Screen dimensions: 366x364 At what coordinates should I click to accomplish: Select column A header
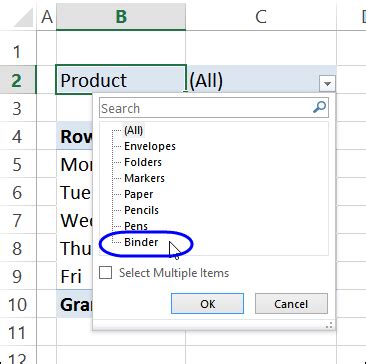click(47, 17)
